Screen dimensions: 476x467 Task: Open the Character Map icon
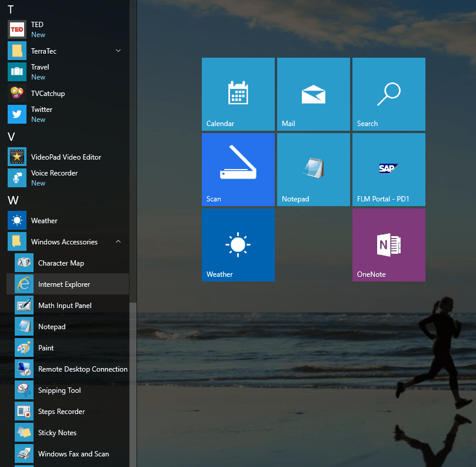coord(24,263)
